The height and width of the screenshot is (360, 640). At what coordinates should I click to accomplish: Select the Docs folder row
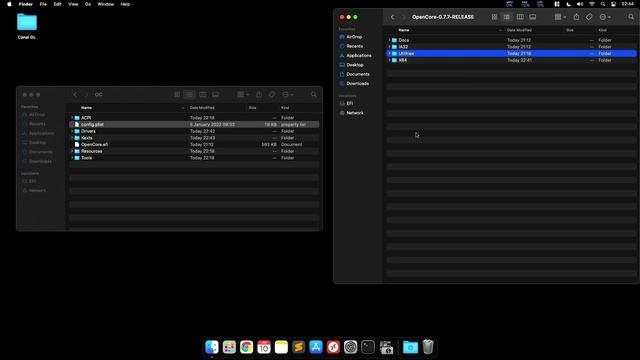pos(511,40)
